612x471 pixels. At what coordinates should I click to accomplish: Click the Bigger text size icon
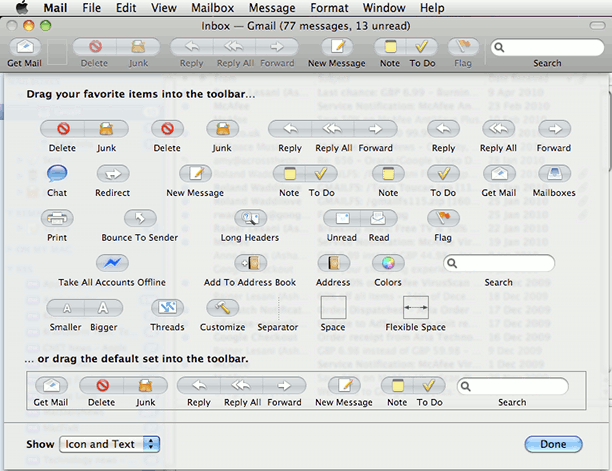click(103, 308)
